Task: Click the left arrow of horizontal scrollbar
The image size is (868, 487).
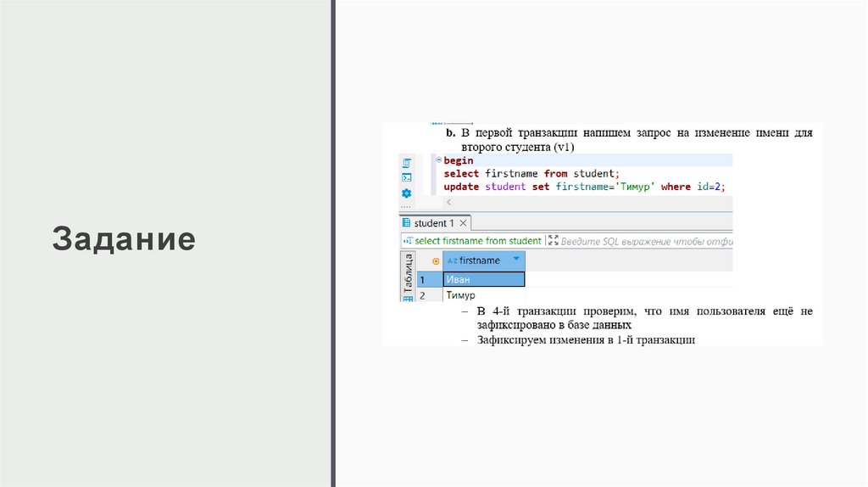Action: (x=449, y=204)
